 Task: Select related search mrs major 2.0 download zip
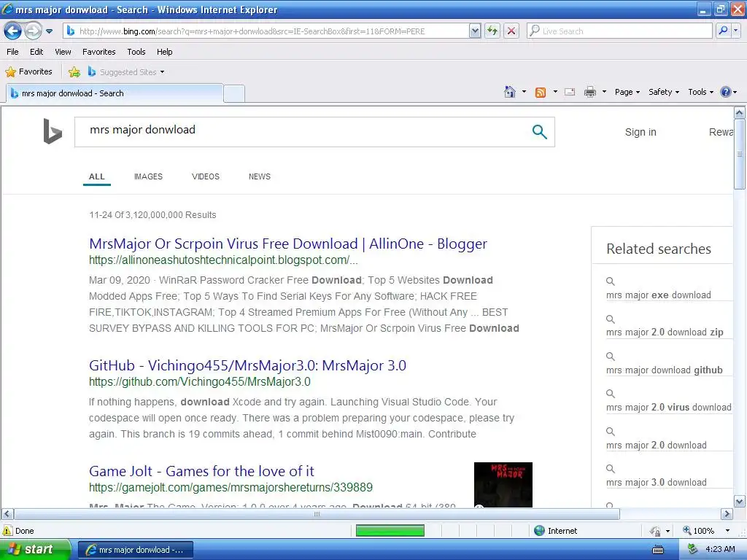tap(665, 332)
